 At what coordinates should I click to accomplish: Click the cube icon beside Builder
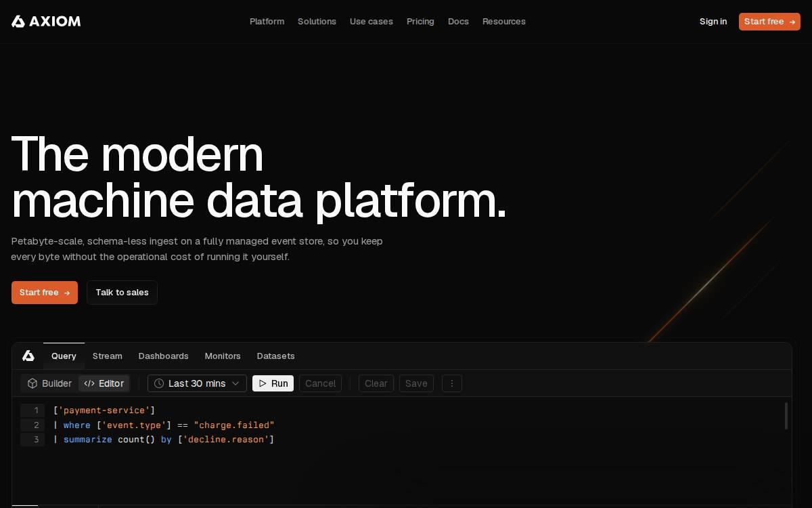(32, 383)
